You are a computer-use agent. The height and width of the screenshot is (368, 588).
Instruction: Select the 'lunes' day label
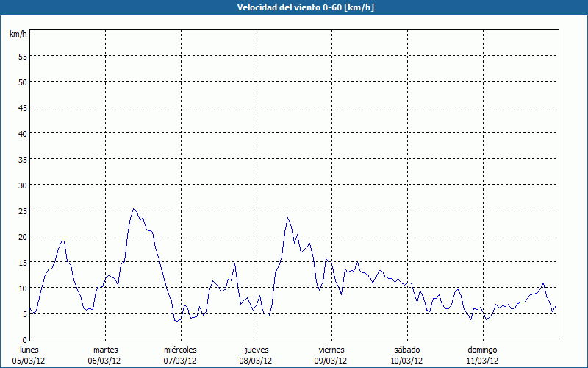(x=29, y=350)
